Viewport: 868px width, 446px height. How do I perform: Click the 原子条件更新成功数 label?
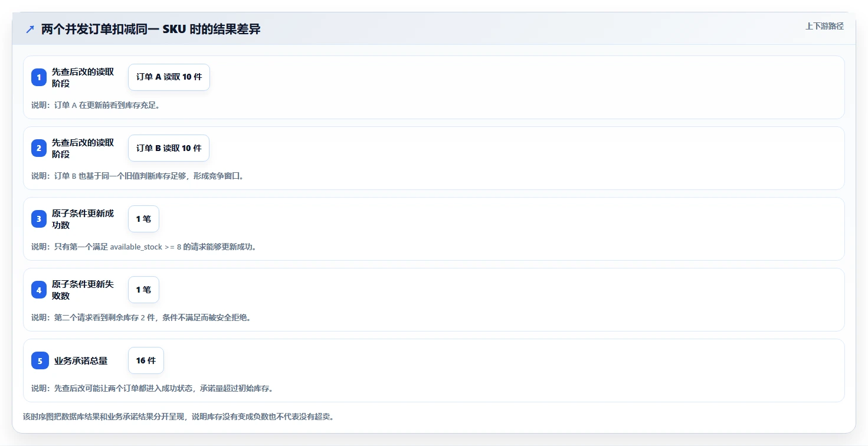pos(83,219)
